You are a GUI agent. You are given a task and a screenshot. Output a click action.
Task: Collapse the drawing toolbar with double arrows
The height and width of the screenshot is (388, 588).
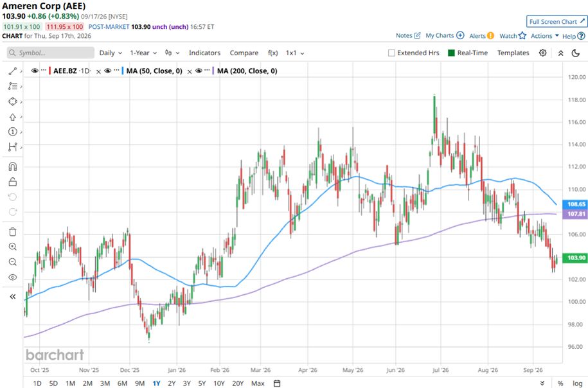pos(13,297)
